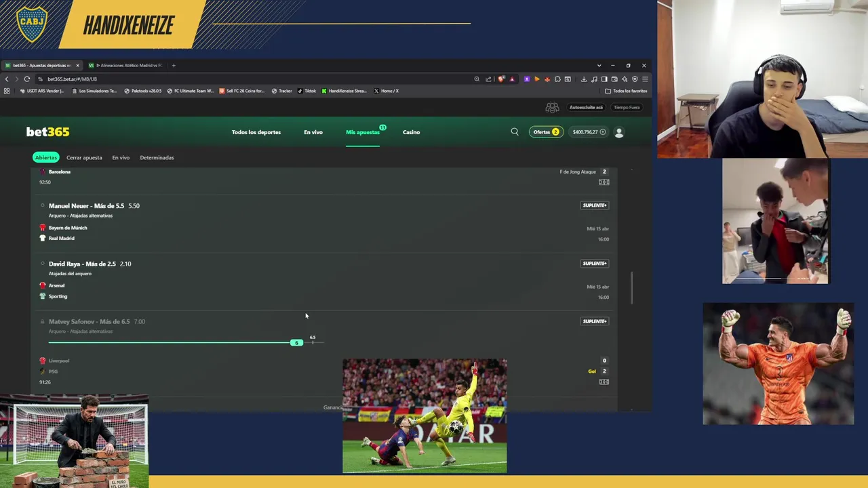Click the share page icon in address bar
This screenshot has width=868, height=488.
pos(488,79)
